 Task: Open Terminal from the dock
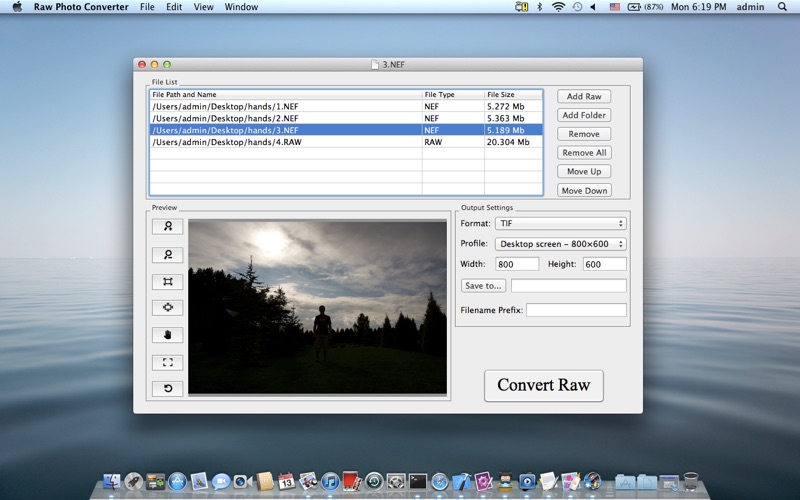417,481
